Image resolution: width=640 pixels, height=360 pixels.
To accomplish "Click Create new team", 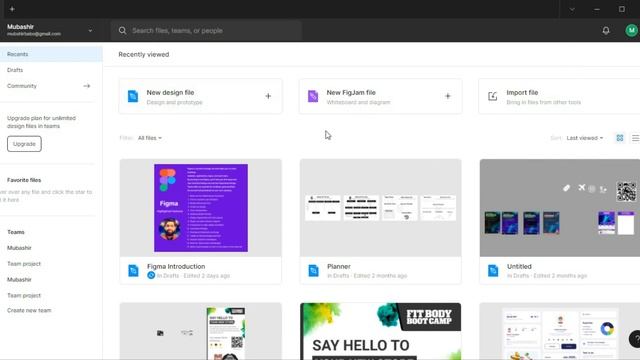I will coord(29,310).
